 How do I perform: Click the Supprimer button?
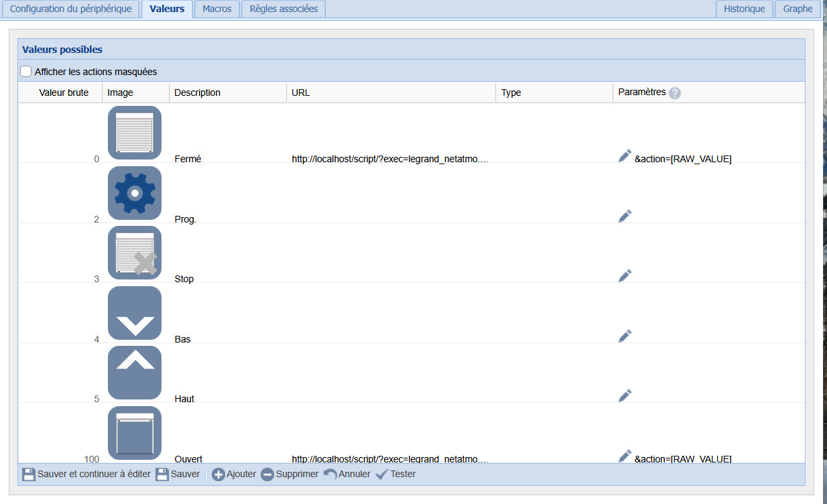[290, 474]
